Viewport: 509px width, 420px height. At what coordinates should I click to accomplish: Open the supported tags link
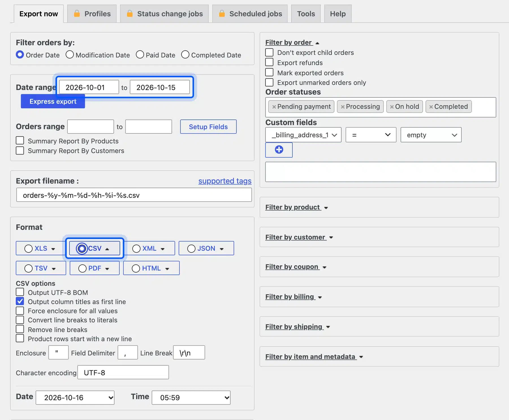tap(225, 181)
